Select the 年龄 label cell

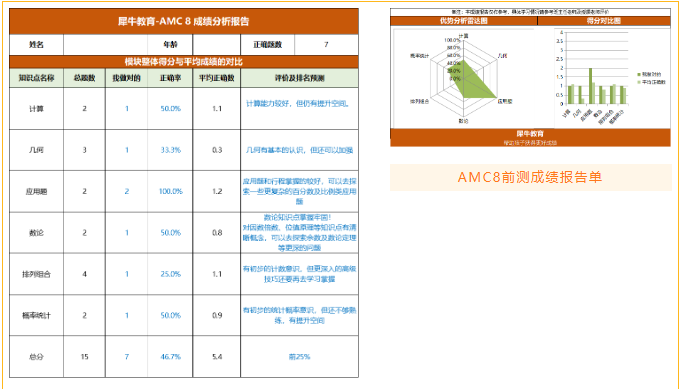[170, 45]
